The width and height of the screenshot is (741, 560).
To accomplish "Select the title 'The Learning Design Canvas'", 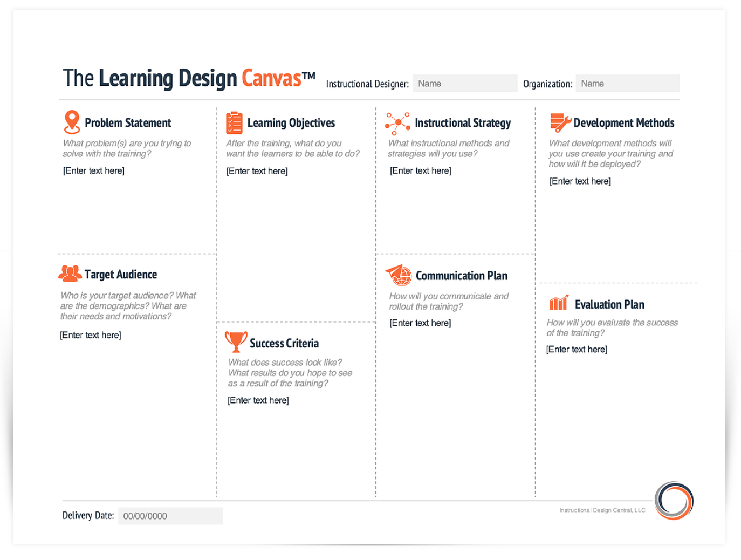I will coord(189,78).
